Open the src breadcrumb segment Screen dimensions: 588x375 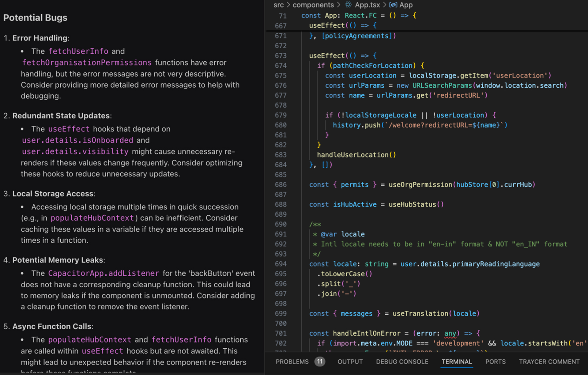278,5
